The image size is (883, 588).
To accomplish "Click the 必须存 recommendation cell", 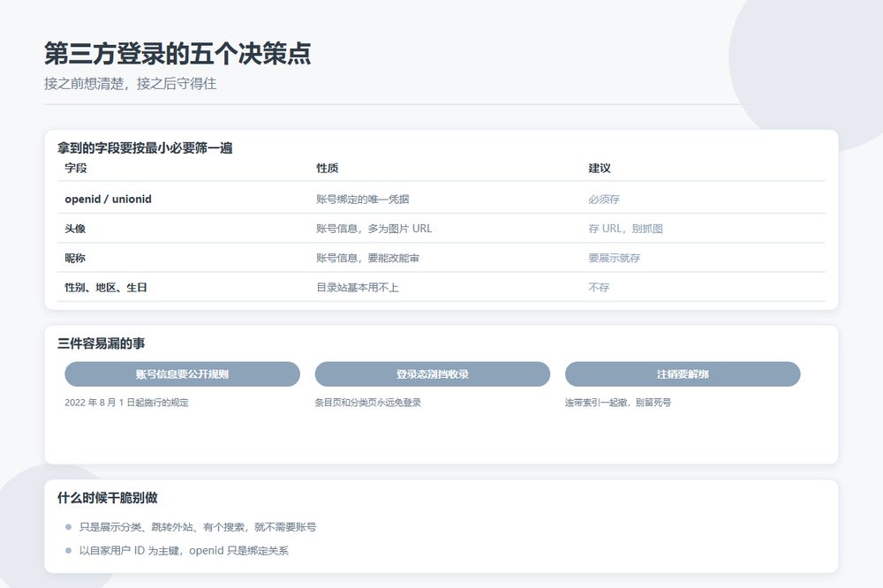I will coord(604,199).
